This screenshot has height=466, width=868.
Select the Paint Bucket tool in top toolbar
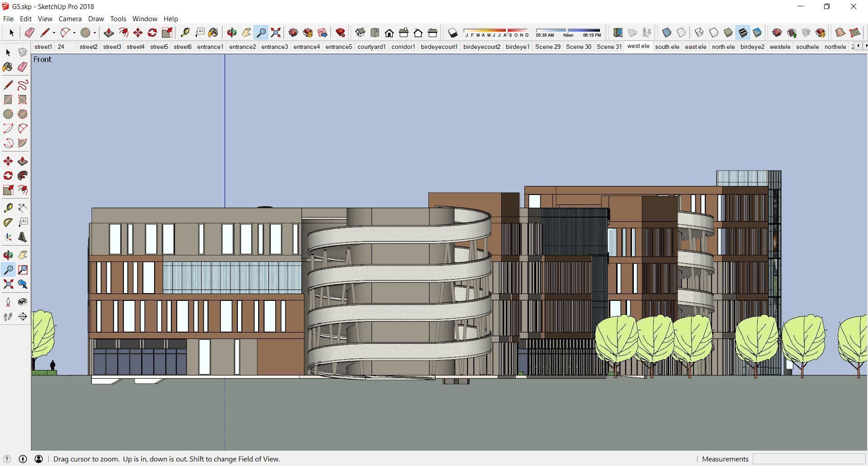tap(213, 33)
